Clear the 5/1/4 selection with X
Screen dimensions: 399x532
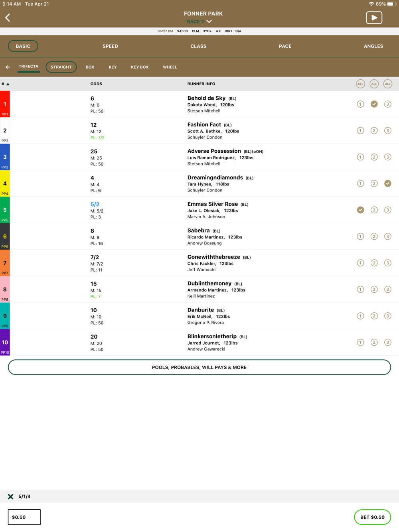[x=11, y=497]
